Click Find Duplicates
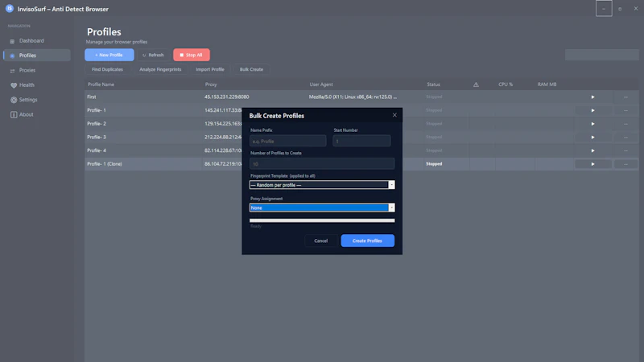This screenshot has height=362, width=644. (107, 69)
